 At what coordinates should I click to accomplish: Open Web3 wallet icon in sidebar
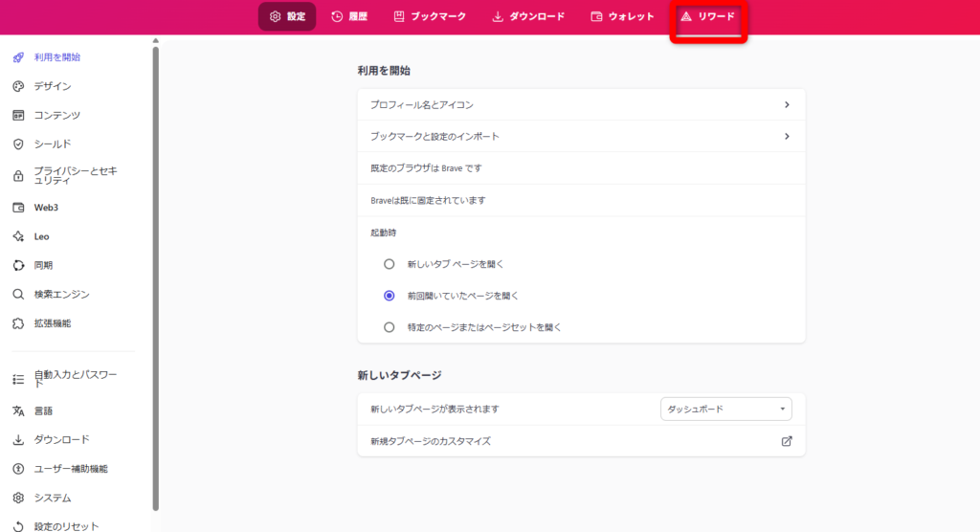click(17, 208)
